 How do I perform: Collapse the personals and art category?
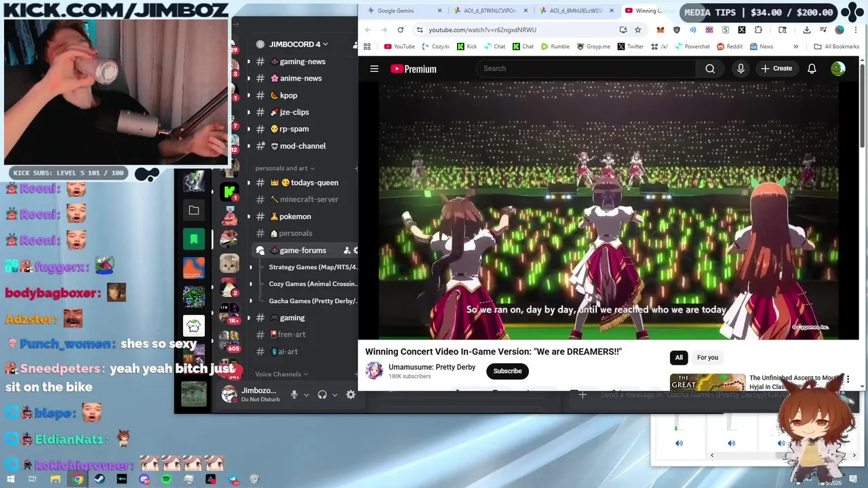pos(285,168)
